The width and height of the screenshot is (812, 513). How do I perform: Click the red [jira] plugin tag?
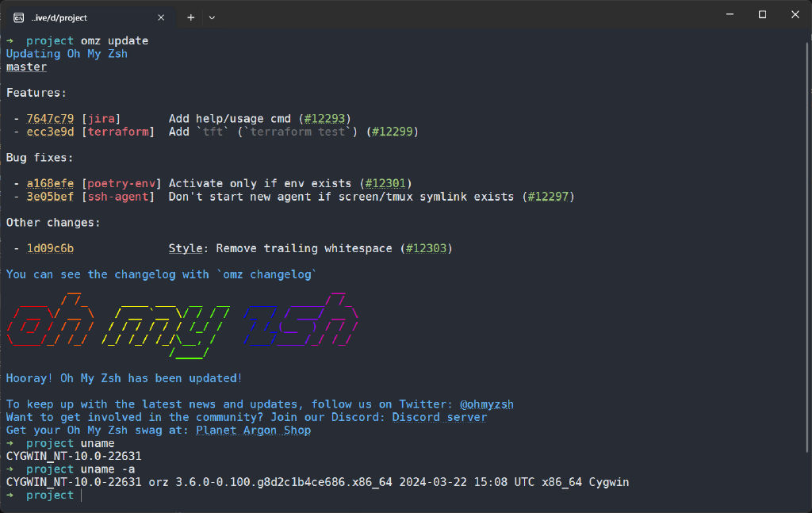click(101, 119)
